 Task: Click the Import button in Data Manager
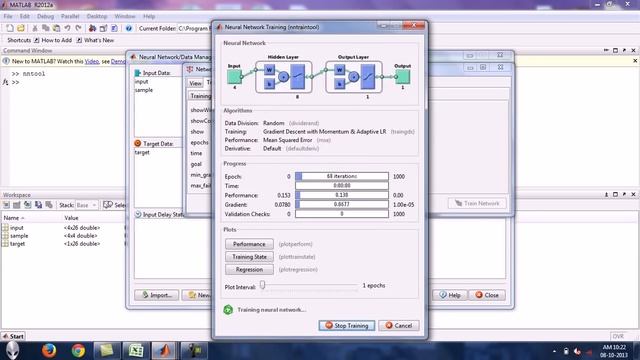pos(156,295)
